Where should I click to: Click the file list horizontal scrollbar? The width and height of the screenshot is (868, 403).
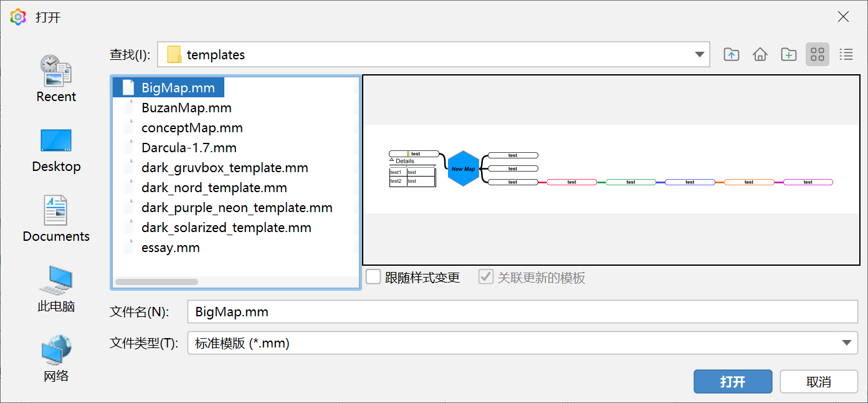coord(157,282)
